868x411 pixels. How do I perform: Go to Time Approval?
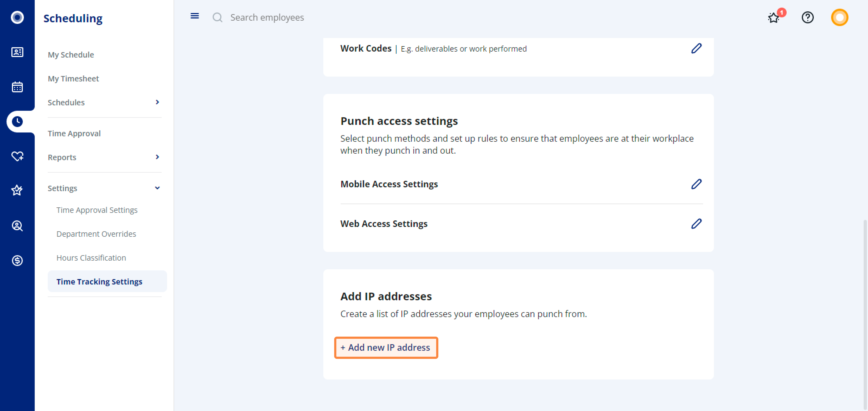tap(74, 134)
